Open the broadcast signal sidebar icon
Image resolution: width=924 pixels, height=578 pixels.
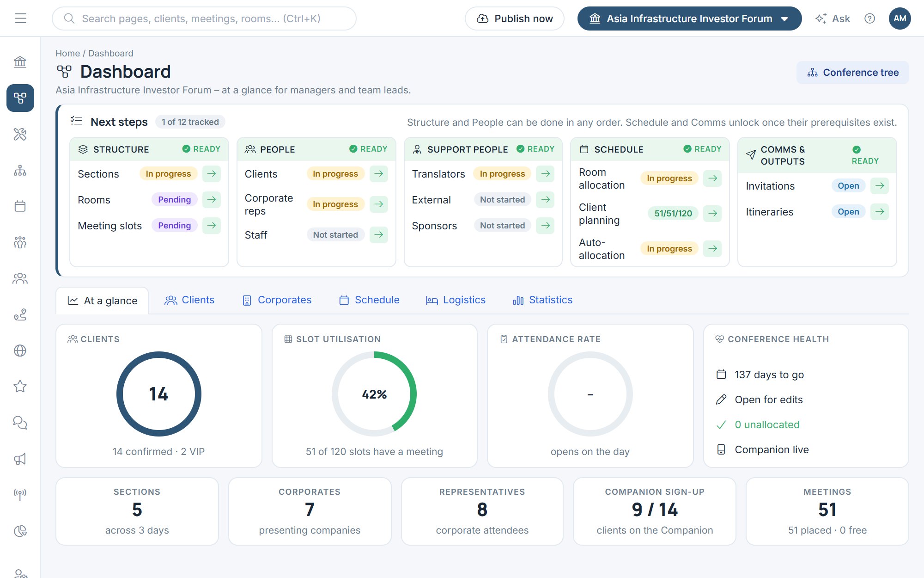click(20, 495)
